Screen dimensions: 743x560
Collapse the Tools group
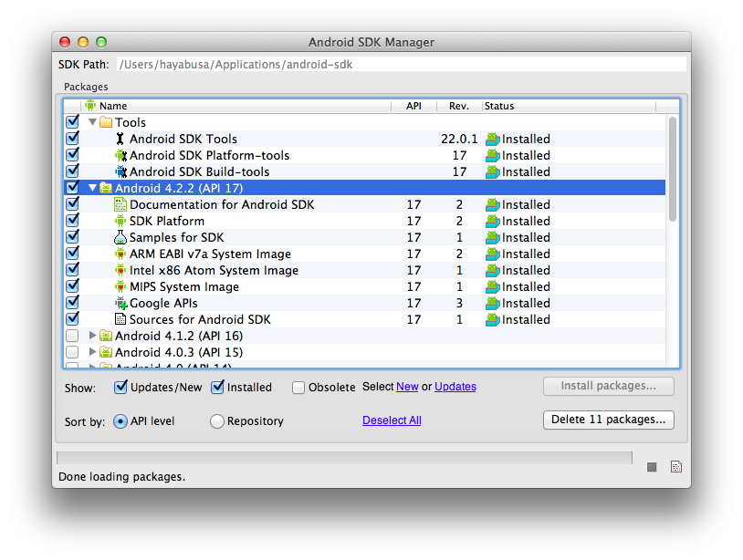click(93, 122)
